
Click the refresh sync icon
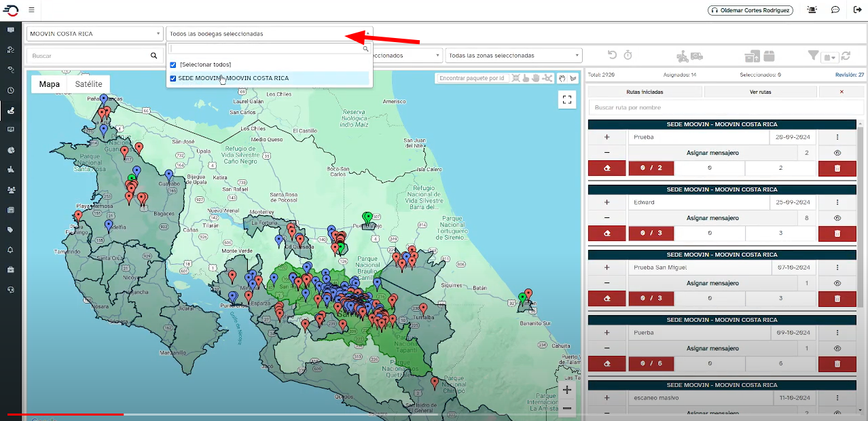pyautogui.click(x=846, y=56)
